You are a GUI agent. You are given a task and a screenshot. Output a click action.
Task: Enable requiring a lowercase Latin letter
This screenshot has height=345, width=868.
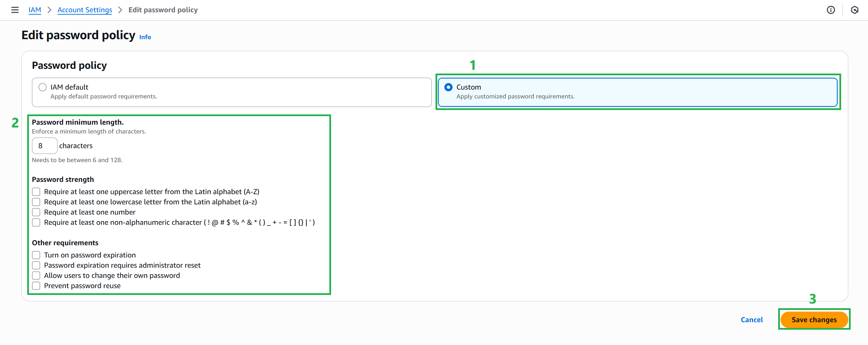[x=36, y=202]
